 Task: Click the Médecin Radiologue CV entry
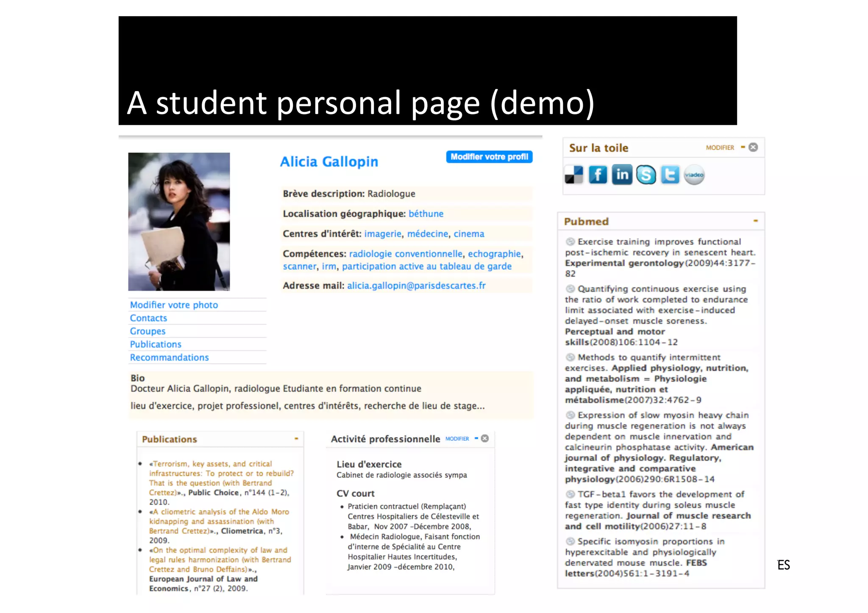click(414, 552)
